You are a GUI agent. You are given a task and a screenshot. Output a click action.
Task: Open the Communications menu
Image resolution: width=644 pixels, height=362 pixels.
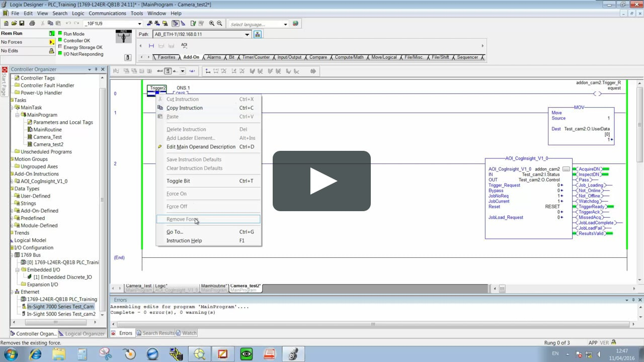pyautogui.click(x=107, y=14)
